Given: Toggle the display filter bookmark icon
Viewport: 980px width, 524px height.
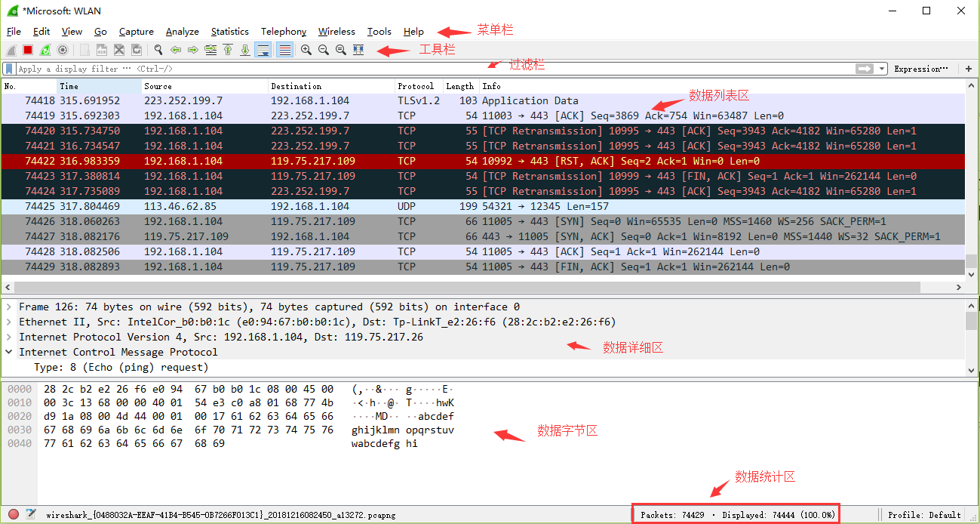Looking at the screenshot, I should click(x=8, y=68).
